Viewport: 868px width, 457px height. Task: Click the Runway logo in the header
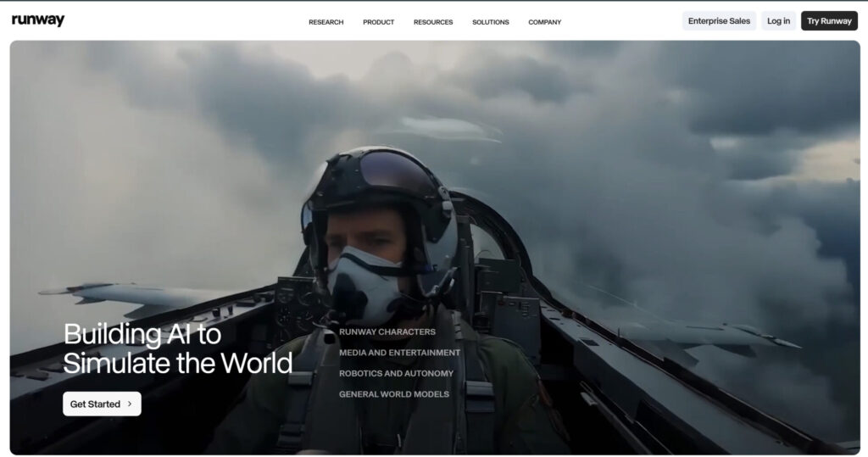[38, 21]
